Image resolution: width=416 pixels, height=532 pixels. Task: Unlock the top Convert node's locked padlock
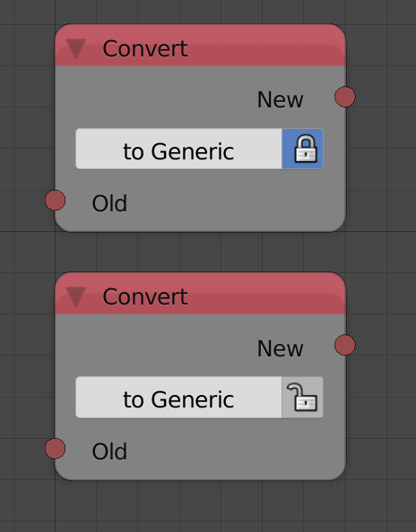tap(302, 149)
